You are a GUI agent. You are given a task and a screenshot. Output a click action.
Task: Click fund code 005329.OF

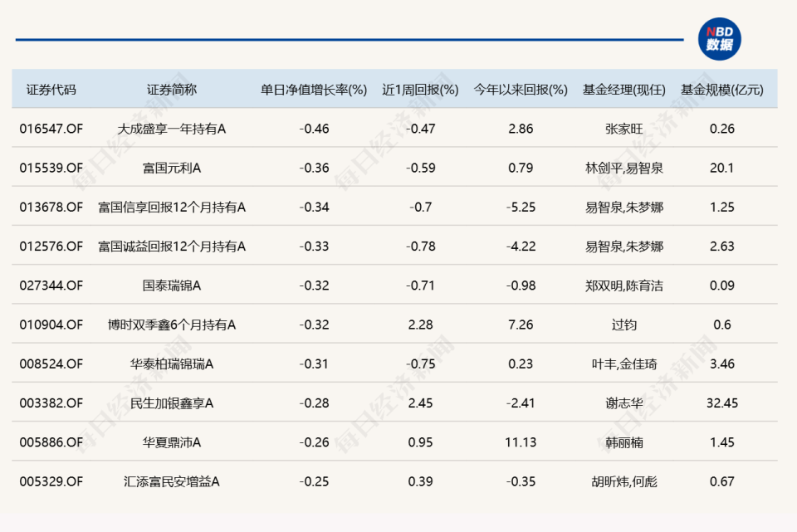[x=51, y=481]
